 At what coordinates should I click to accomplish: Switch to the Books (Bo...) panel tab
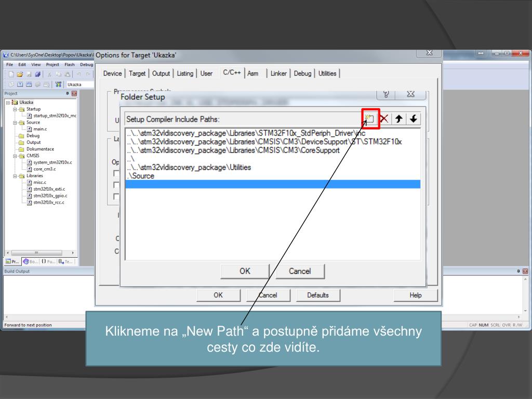tap(30, 262)
